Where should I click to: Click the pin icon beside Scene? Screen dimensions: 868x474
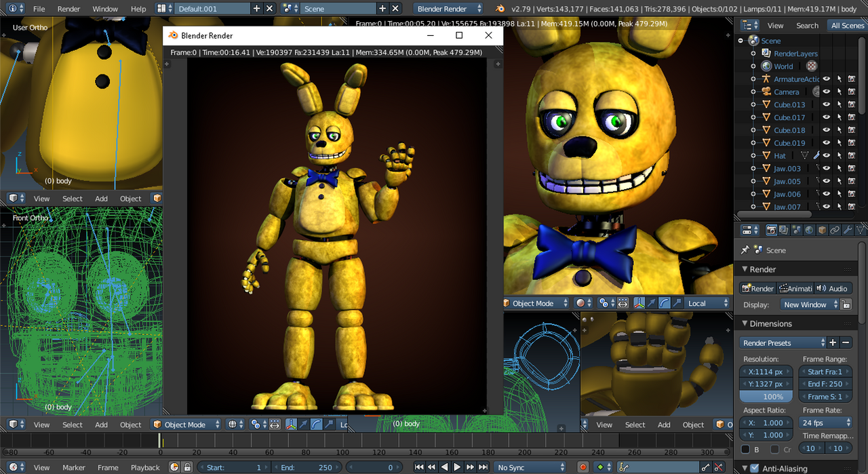(x=745, y=250)
